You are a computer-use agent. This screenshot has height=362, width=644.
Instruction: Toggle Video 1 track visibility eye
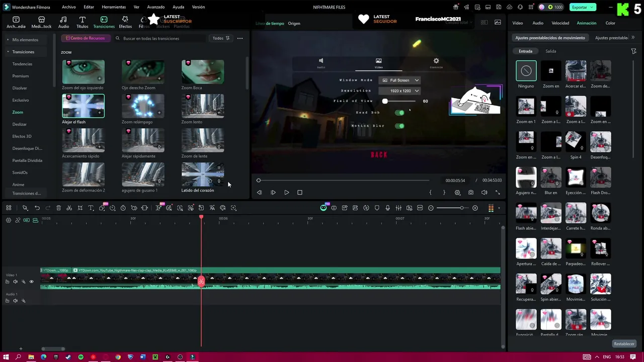(31, 282)
